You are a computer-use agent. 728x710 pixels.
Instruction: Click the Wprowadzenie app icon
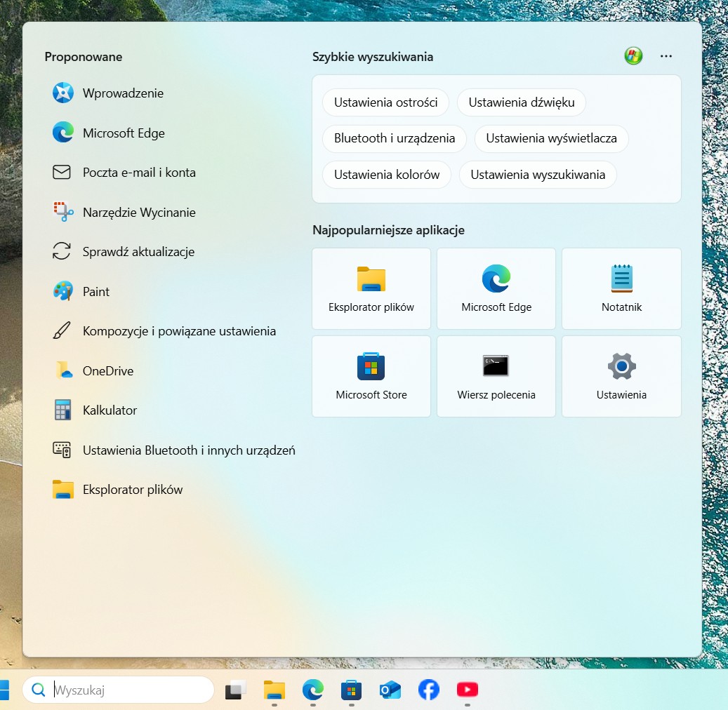pyautogui.click(x=62, y=93)
